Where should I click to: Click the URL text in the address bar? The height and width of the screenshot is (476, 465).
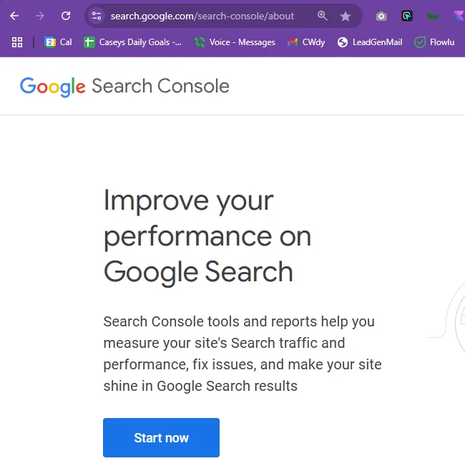(202, 16)
